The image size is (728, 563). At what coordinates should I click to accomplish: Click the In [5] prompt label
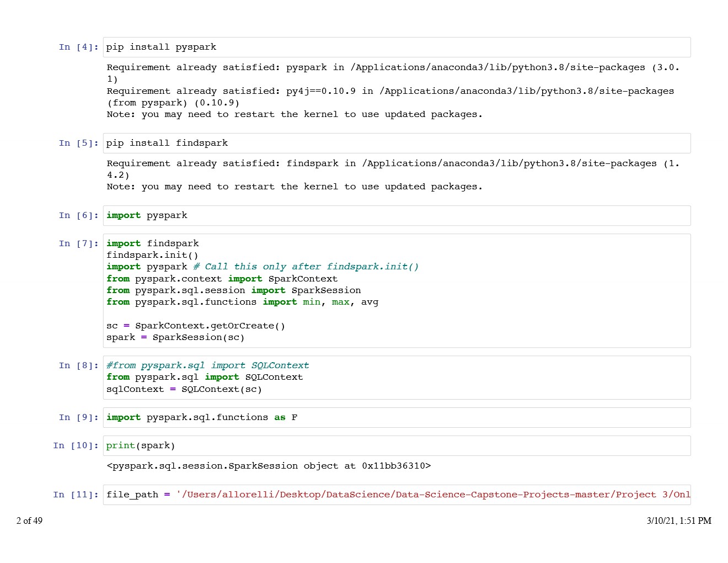tap(78, 144)
